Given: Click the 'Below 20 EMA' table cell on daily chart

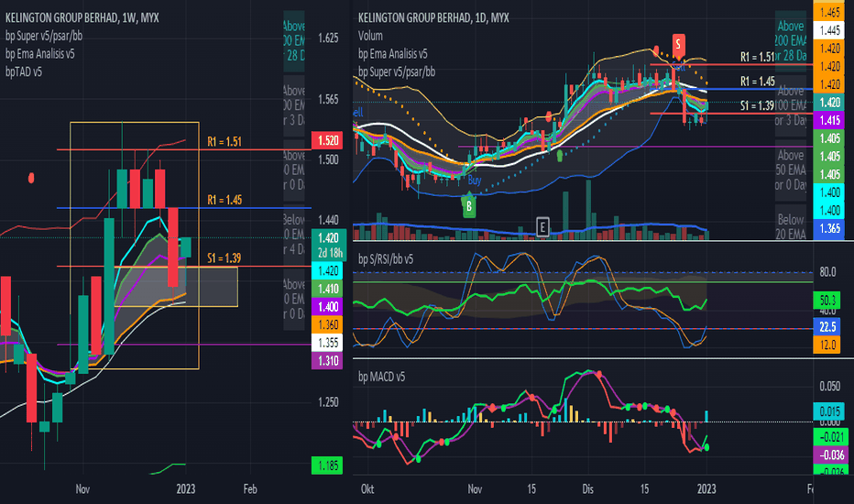Looking at the screenshot, I should pos(791,223).
